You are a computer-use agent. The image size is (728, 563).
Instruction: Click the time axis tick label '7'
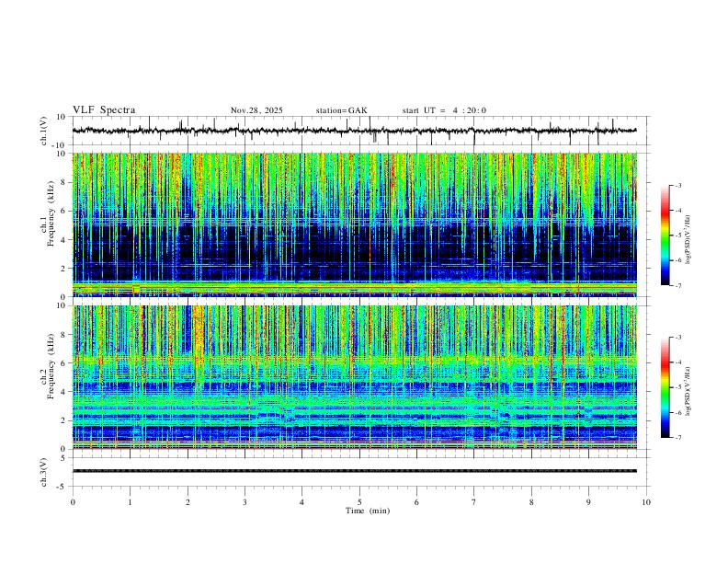(474, 502)
